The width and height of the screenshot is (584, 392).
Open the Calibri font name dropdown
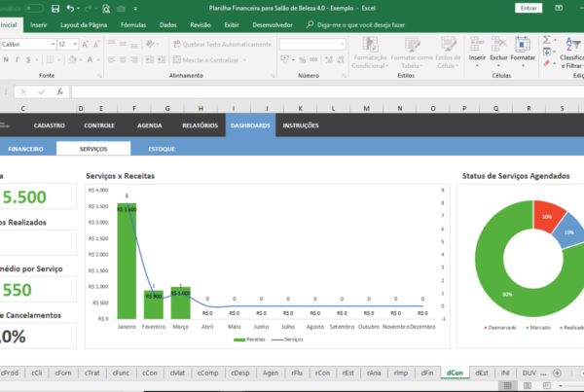(x=53, y=45)
